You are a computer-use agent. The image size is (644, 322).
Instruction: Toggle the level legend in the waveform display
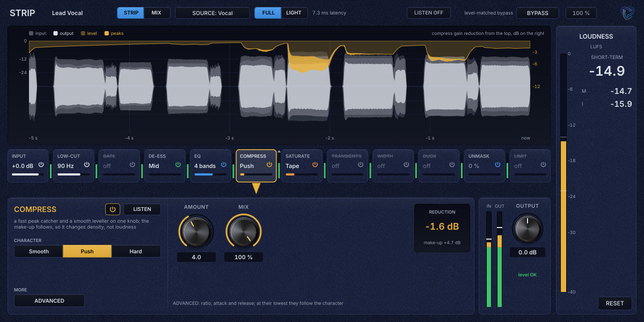tap(89, 33)
